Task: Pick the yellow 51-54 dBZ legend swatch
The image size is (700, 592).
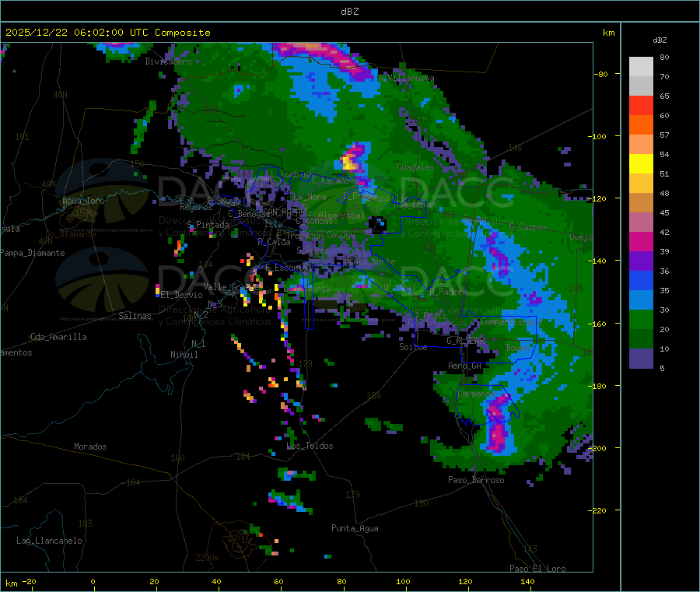Action: coord(641,163)
